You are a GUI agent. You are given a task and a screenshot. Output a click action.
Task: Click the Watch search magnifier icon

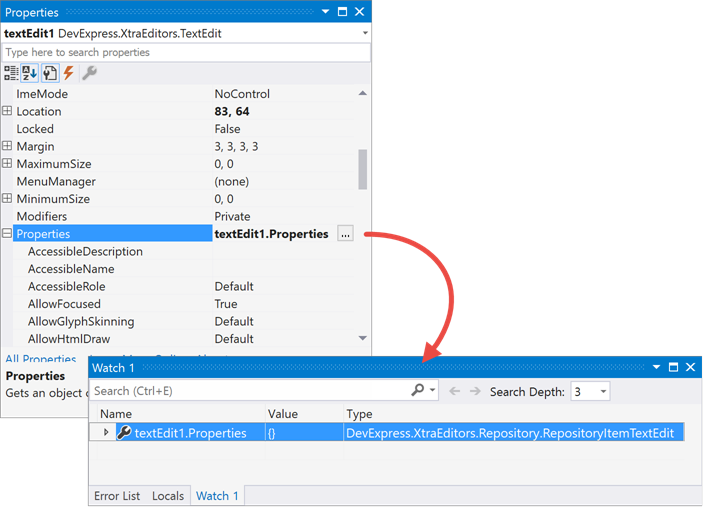417,389
